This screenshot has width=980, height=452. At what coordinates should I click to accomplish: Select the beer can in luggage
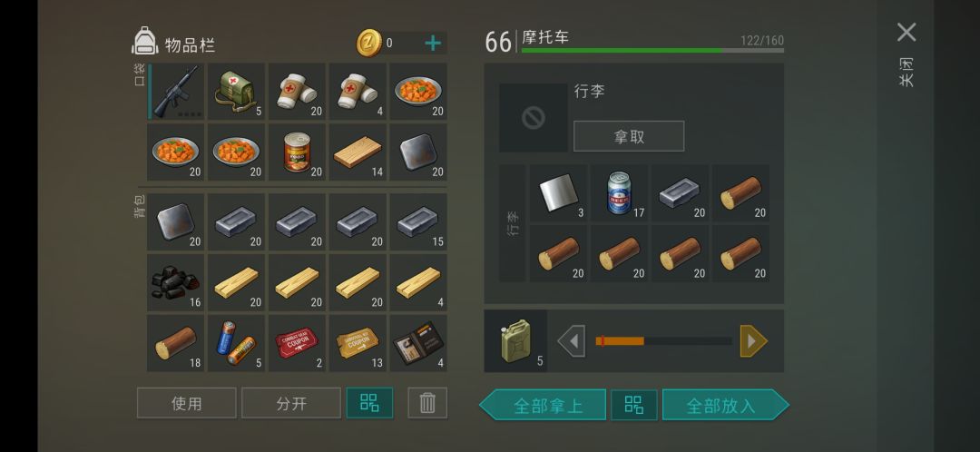620,193
